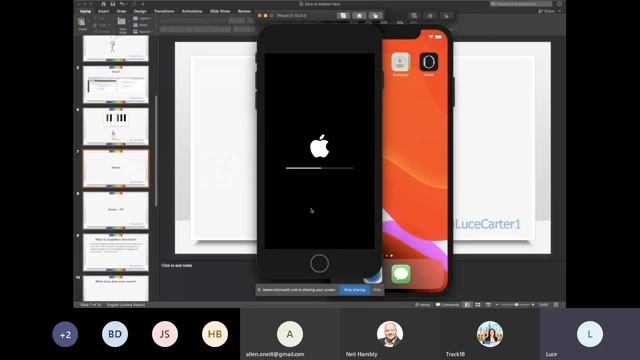
Task: Click the screenshot icon in simulator toolbar
Action: click(x=343, y=16)
